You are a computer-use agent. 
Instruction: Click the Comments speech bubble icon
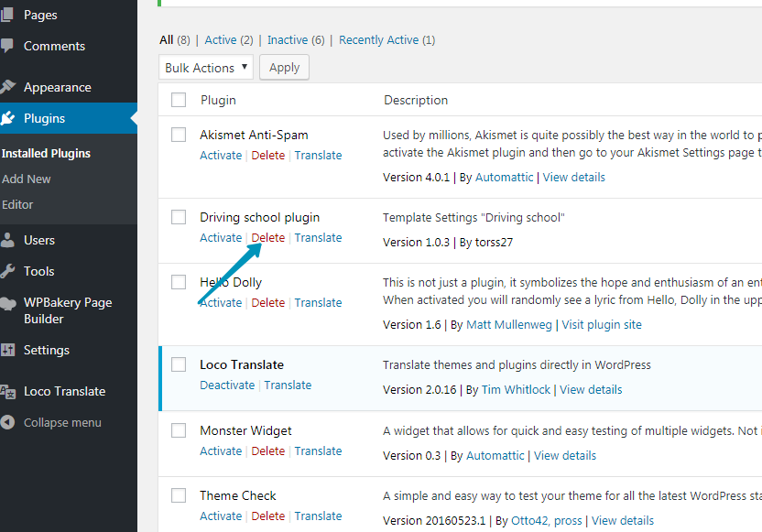pyautogui.click(x=7, y=46)
